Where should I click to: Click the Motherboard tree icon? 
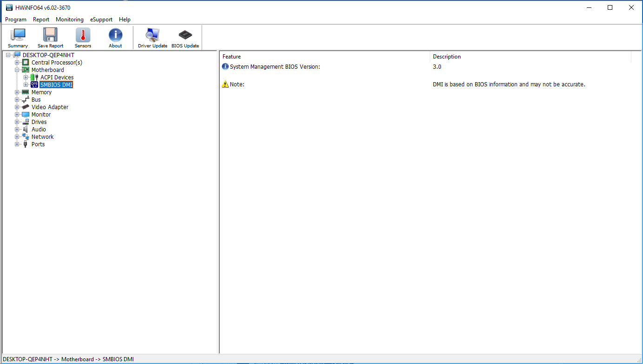26,70
